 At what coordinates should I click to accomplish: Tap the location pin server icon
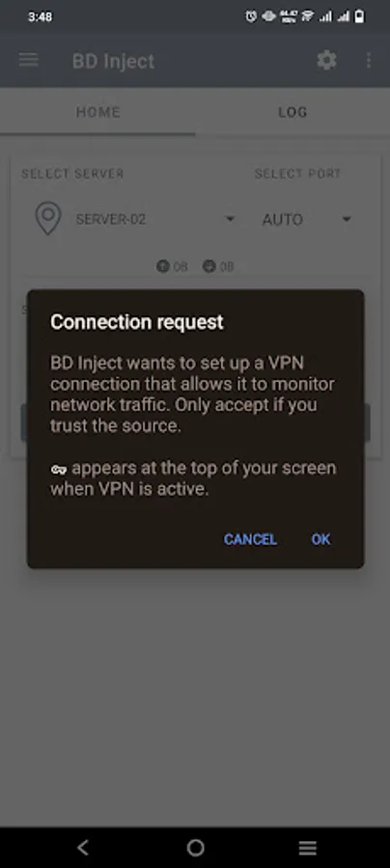(x=48, y=219)
